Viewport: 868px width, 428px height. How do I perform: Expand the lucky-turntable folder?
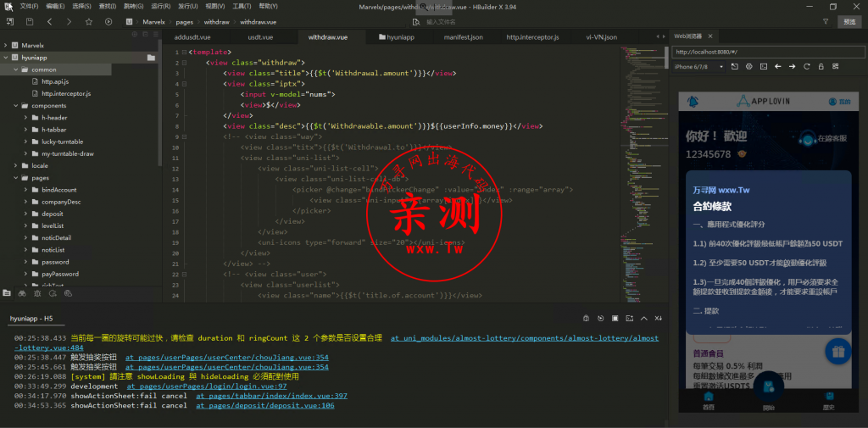coord(26,142)
